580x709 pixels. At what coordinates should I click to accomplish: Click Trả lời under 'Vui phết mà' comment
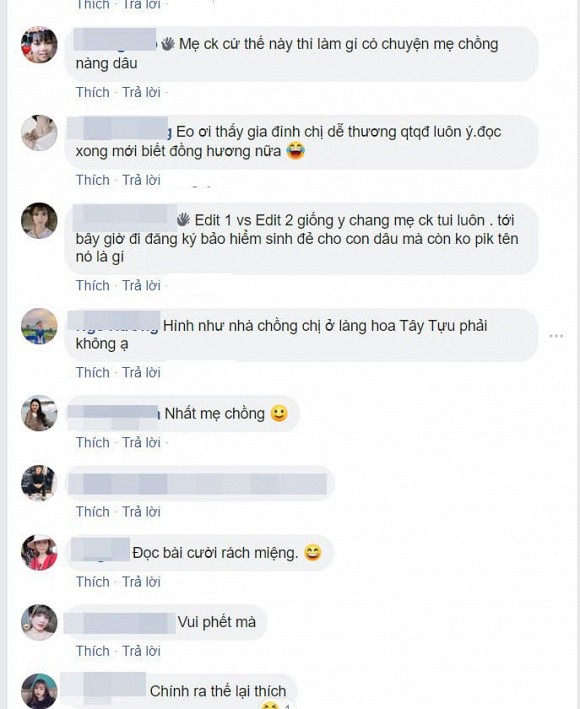(141, 651)
